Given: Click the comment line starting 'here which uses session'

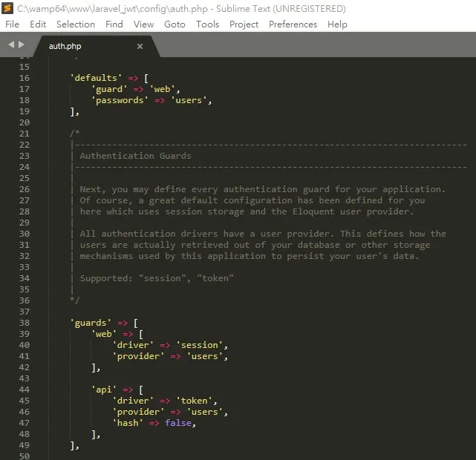Looking at the screenshot, I should [247, 211].
